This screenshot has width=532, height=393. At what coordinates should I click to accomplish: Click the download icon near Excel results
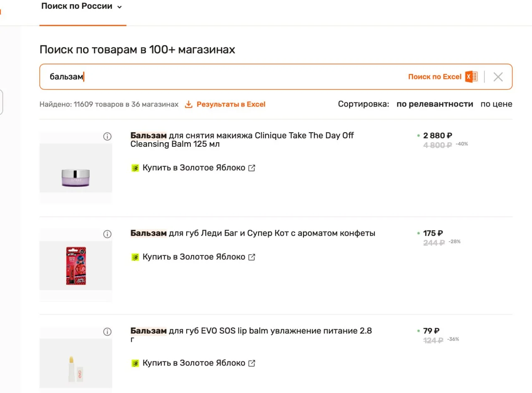click(x=189, y=104)
